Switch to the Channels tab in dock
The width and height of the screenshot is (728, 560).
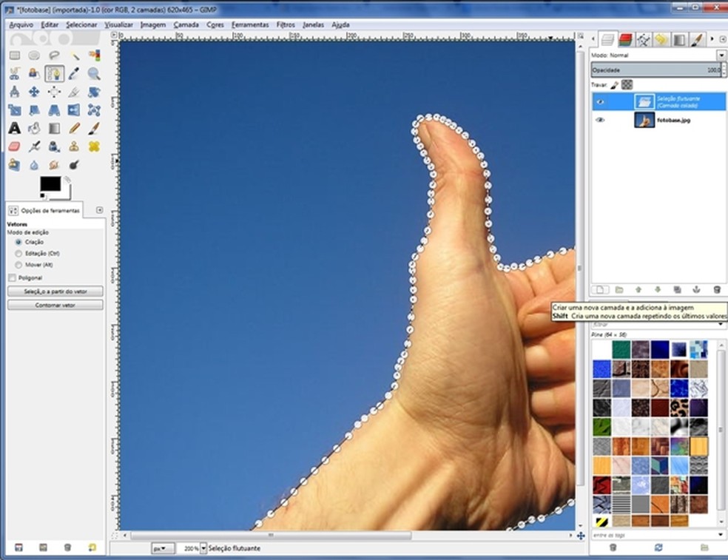point(625,40)
